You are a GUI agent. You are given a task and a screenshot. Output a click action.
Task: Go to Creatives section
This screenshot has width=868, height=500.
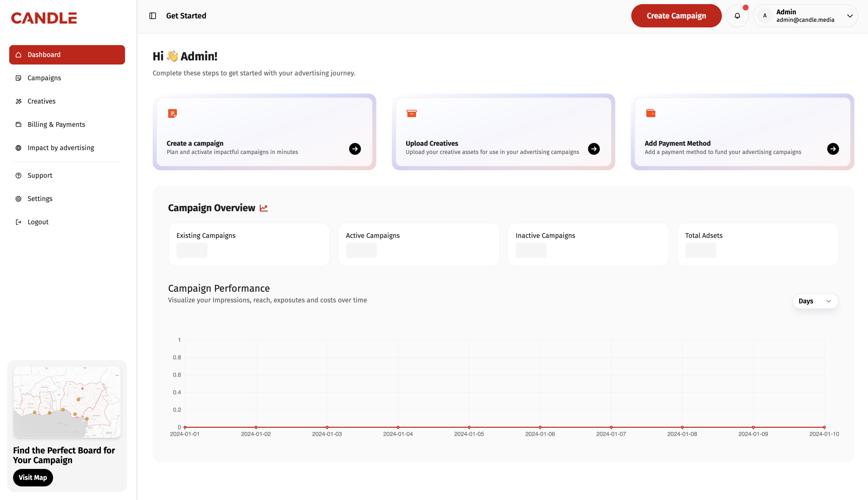[x=41, y=101]
